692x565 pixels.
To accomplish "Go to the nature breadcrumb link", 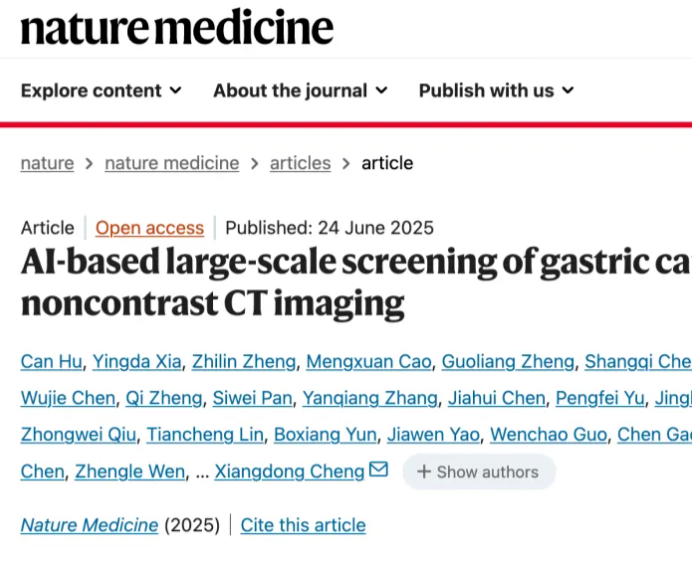I will coord(47,163).
